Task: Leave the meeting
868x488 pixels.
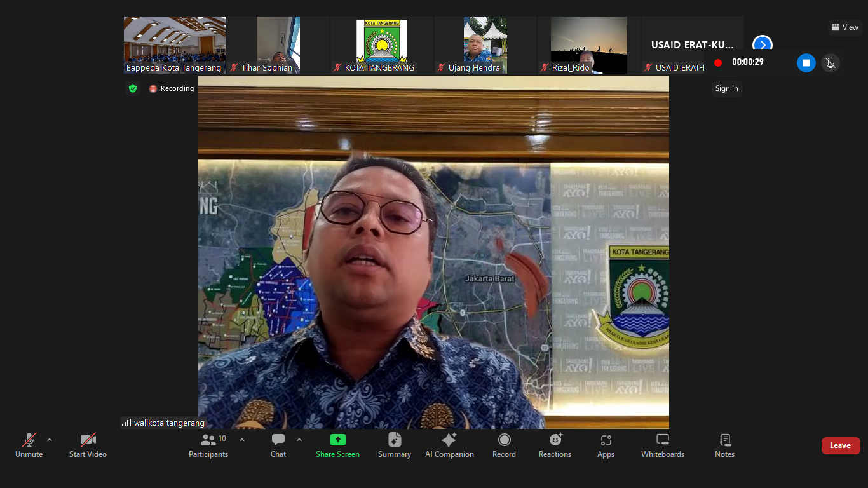Action: click(x=840, y=445)
